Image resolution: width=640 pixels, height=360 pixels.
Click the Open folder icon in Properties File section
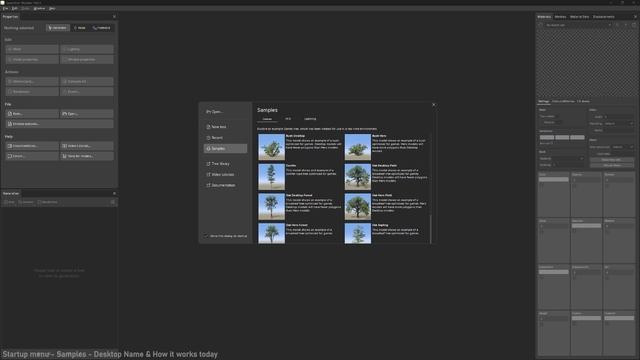(64, 113)
